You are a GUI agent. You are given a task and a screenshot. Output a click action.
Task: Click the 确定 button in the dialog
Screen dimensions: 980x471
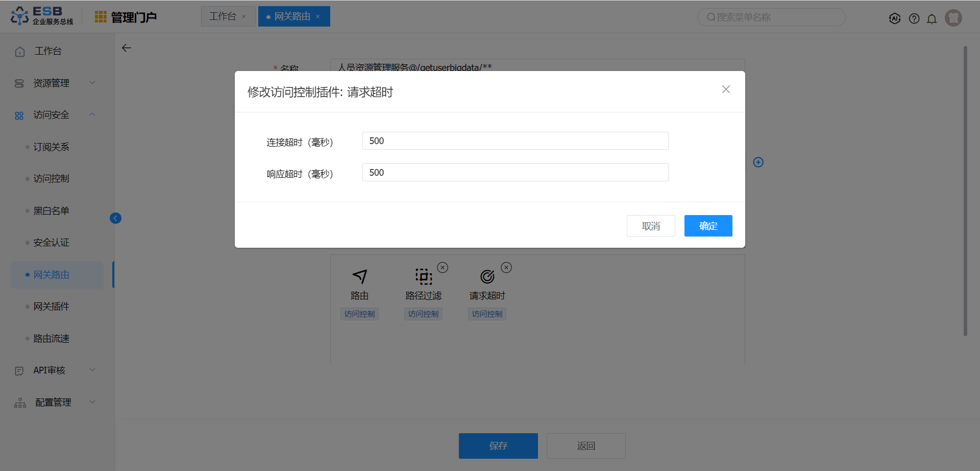point(708,226)
